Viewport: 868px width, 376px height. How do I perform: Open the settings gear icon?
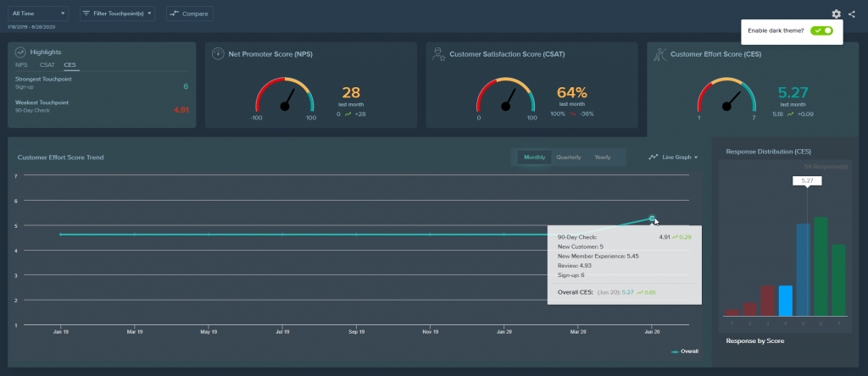836,14
